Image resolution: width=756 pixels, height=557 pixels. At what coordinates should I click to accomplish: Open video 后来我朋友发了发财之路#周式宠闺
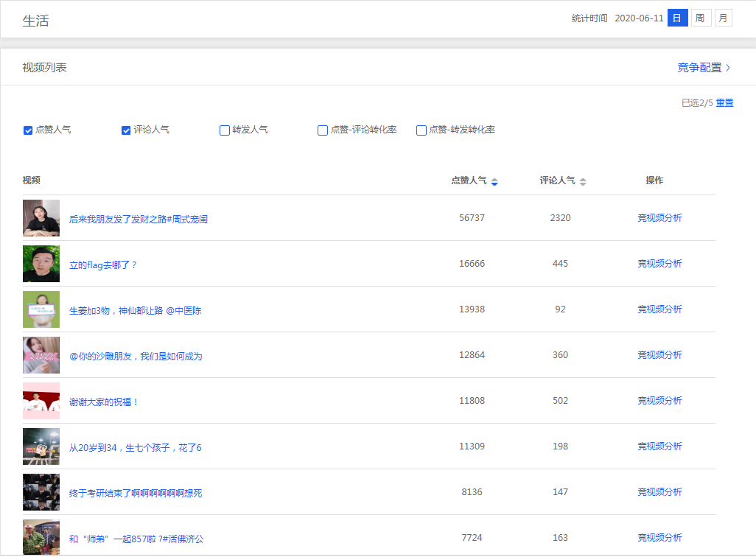point(139,219)
